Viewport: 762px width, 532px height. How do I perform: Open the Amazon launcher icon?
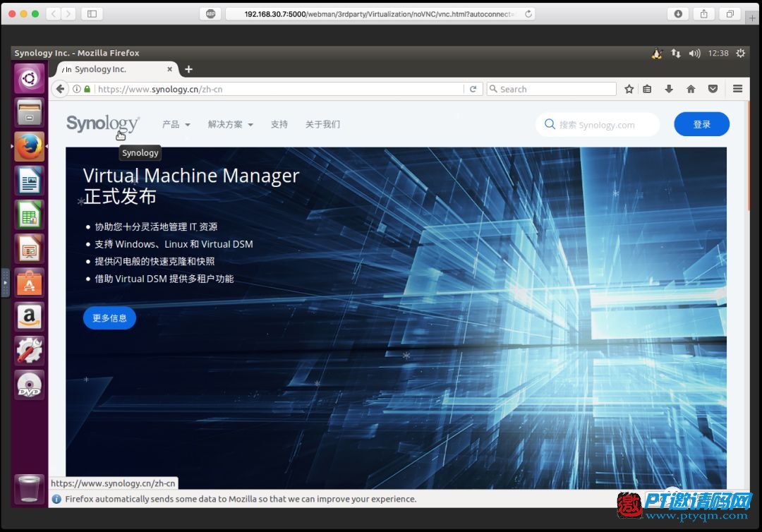[29, 316]
